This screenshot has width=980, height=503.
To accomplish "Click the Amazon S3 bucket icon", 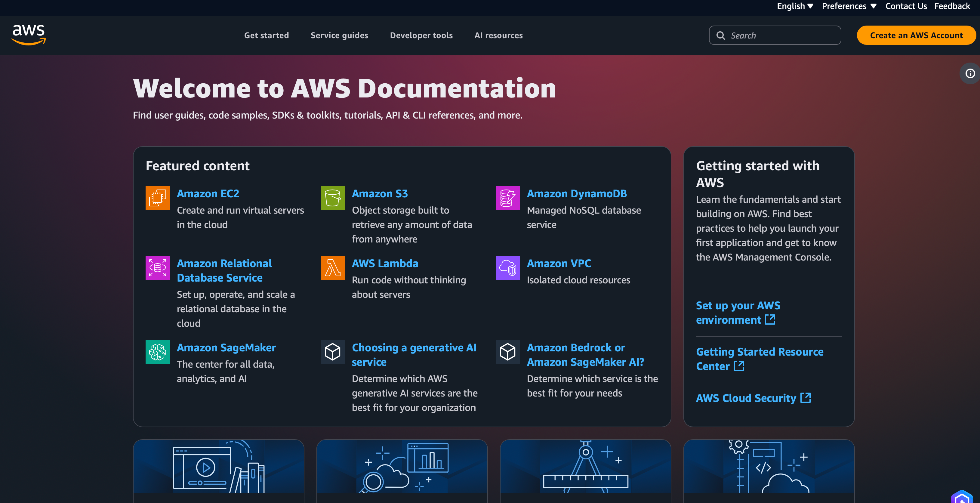I will [332, 198].
